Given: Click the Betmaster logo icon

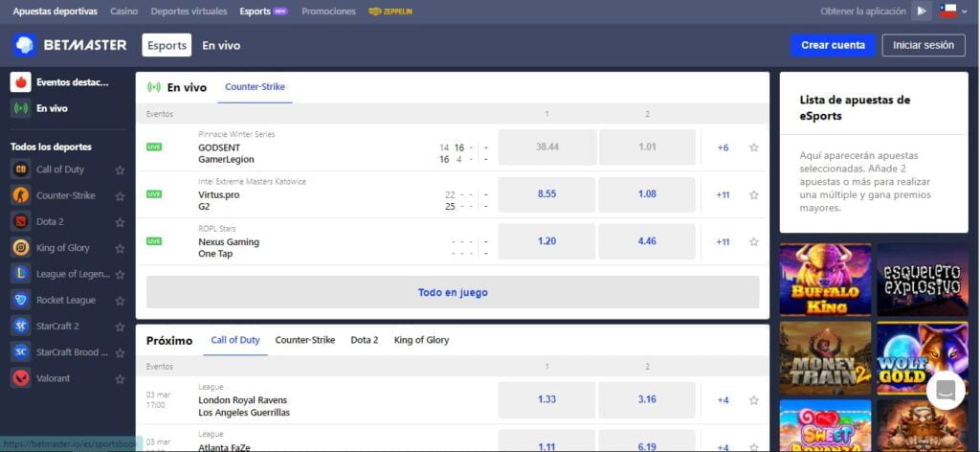Looking at the screenshot, I should [24, 45].
